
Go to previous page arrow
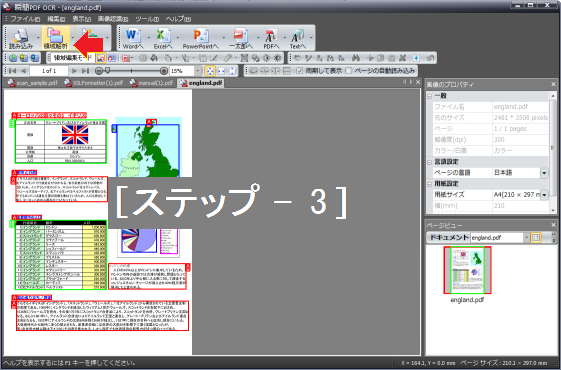[x=24, y=71]
